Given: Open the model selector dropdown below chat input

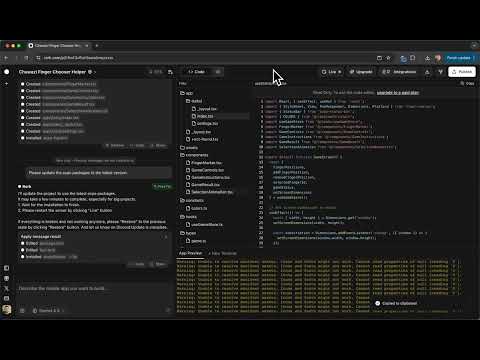Looking at the screenshot, I should click(x=48, y=311).
